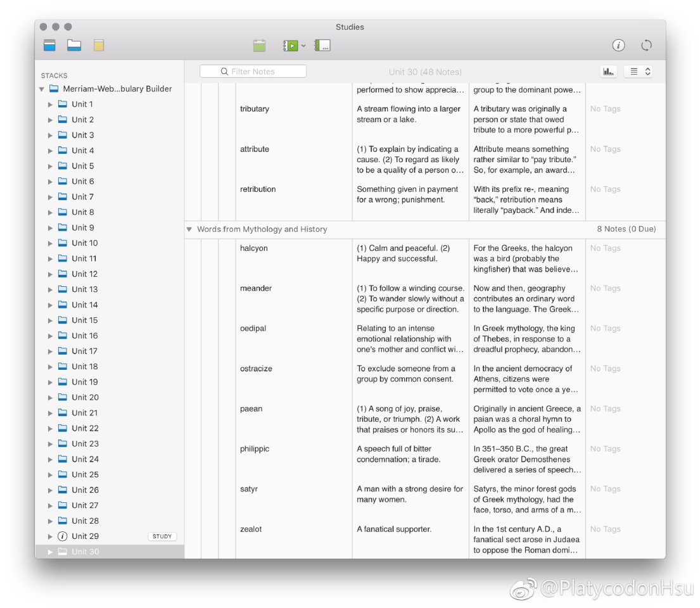Click the Filter Notes search field
This screenshot has height=608, width=700.
[253, 72]
